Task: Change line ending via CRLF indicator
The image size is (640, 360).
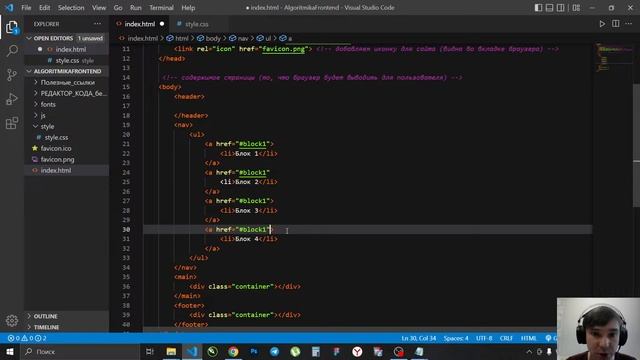Action: [506, 338]
